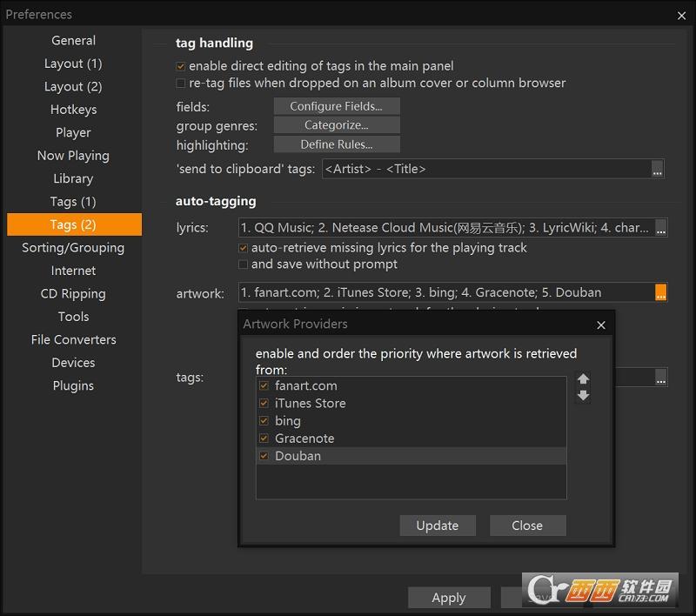Select the fanart.com row label
The width and height of the screenshot is (696, 616).
[x=306, y=385]
